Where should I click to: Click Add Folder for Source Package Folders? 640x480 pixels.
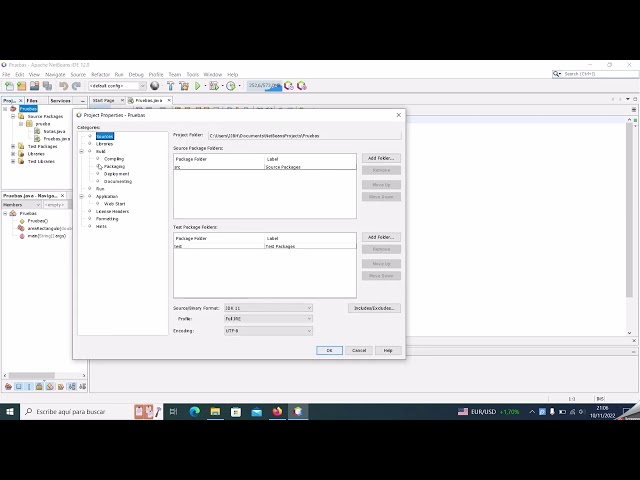click(x=381, y=158)
